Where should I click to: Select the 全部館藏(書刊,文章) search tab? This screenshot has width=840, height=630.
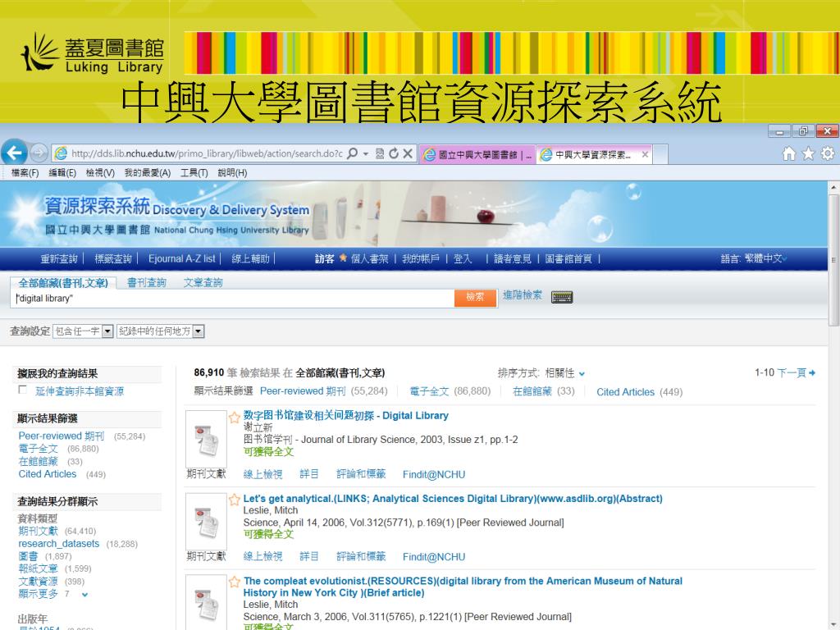[63, 283]
